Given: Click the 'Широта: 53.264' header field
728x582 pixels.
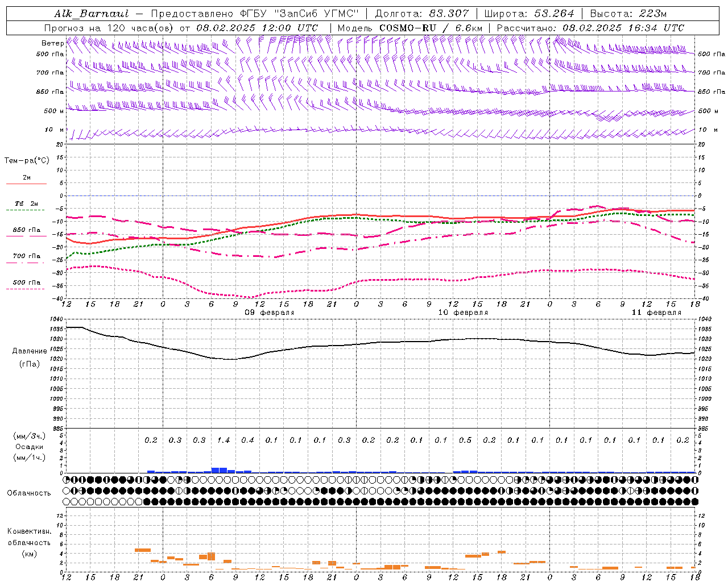Looking at the screenshot, I should (x=529, y=14).
